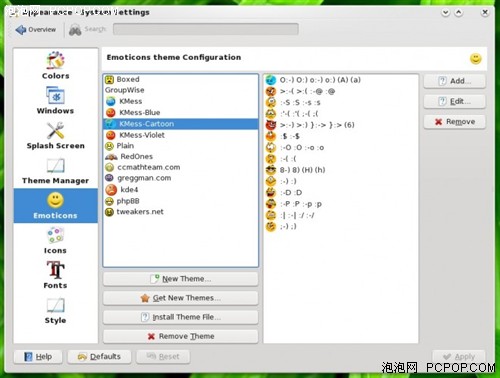The width and height of the screenshot is (500, 378).
Task: Select the neutral emoticon :| row
Action: pyautogui.click(x=341, y=215)
